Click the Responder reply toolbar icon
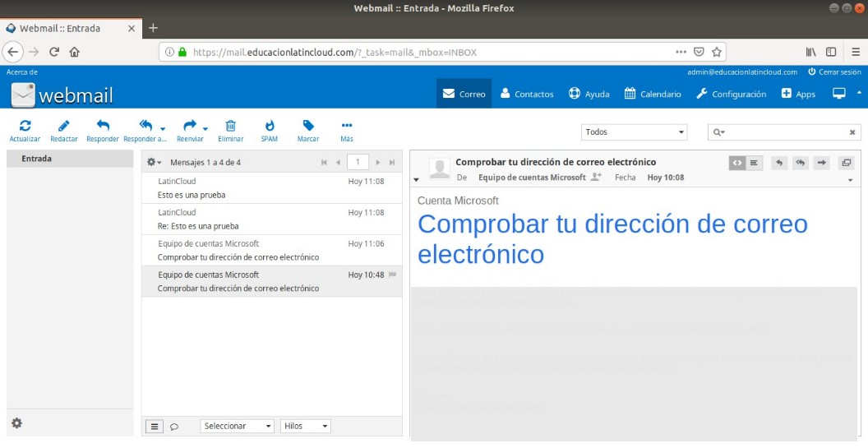 click(x=103, y=126)
